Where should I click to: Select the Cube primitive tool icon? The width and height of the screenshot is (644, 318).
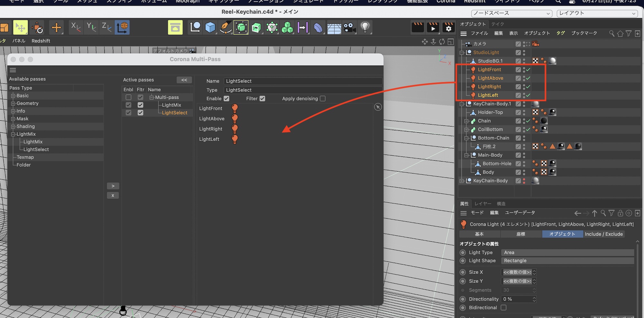coord(210,28)
